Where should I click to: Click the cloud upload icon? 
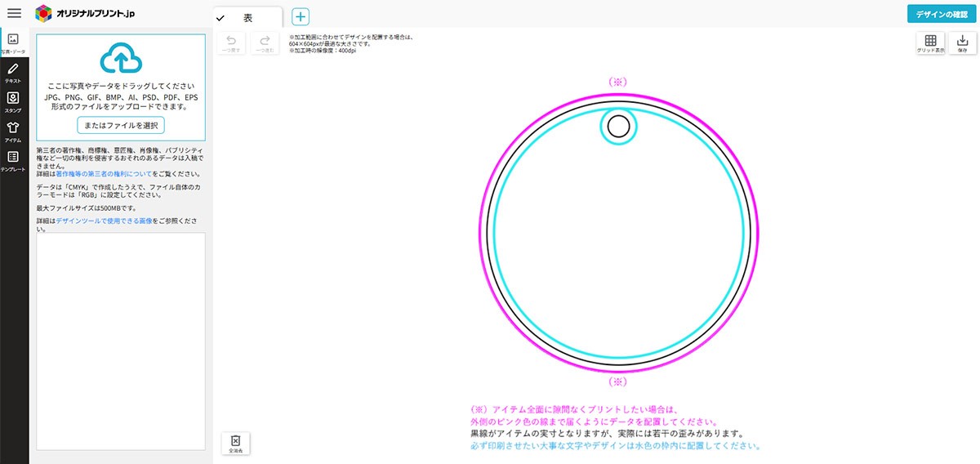pyautogui.click(x=121, y=59)
